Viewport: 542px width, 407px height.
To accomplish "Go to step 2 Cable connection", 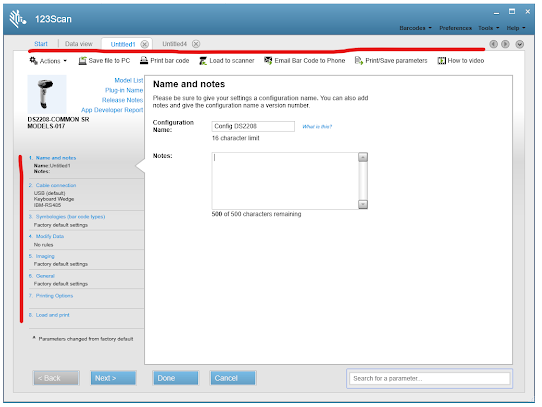I will tap(56, 185).
